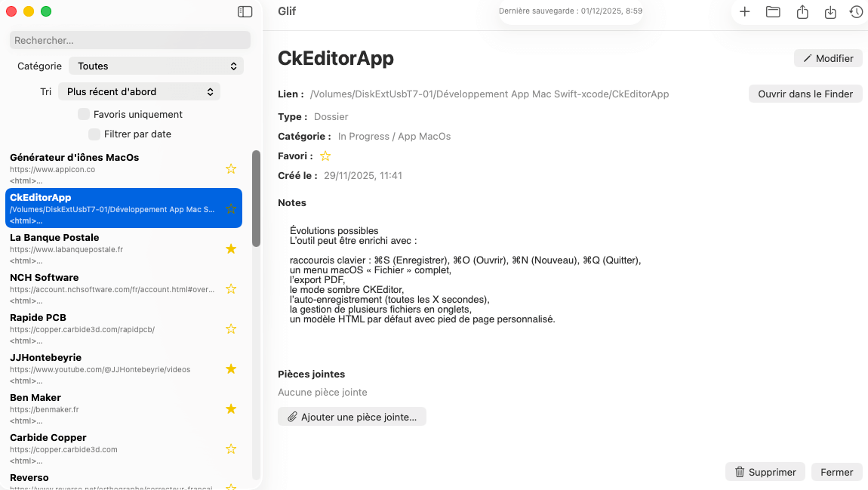Toggle favorite star for La Banque Postale
The width and height of the screenshot is (868, 490).
tap(231, 248)
